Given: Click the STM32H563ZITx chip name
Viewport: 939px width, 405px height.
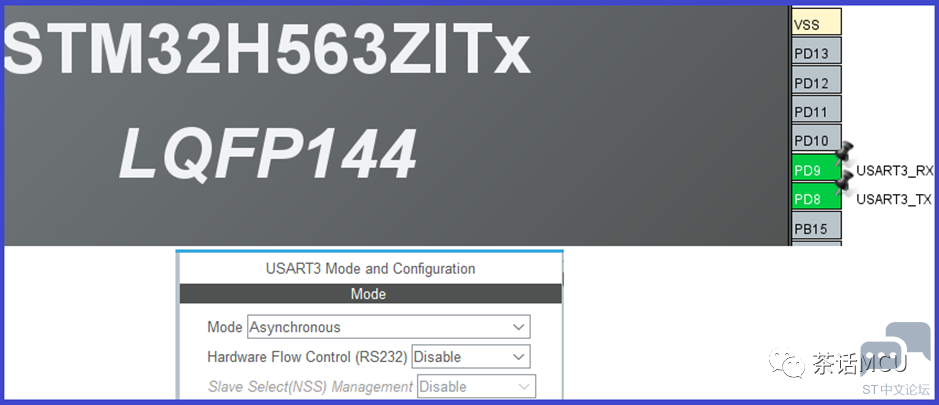Looking at the screenshot, I should [x=266, y=48].
